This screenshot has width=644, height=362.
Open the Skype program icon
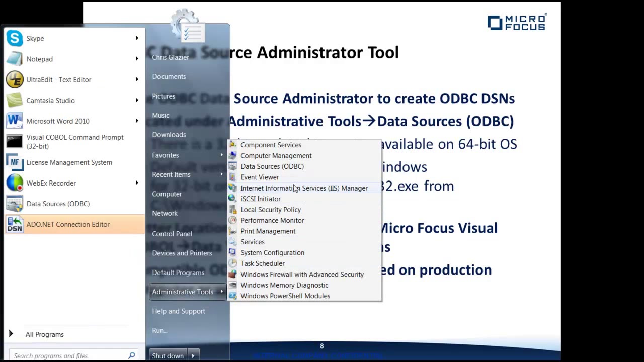pos(15,38)
